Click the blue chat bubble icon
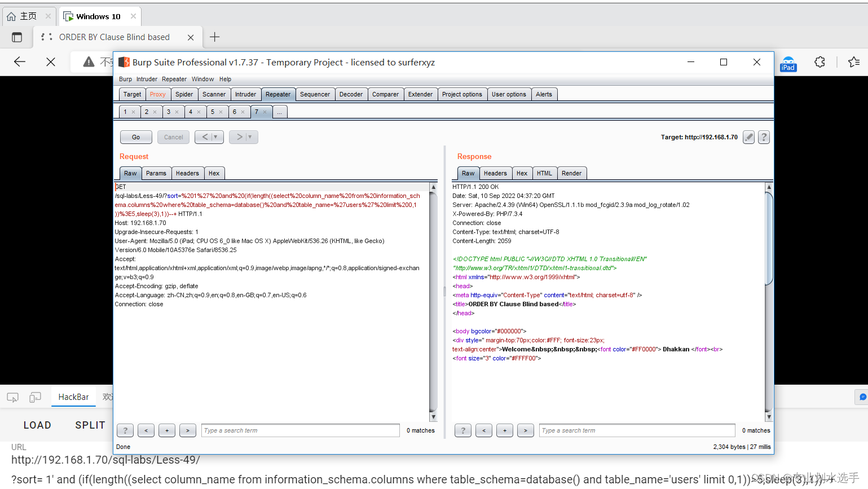The height and width of the screenshot is (489, 868). [x=862, y=397]
